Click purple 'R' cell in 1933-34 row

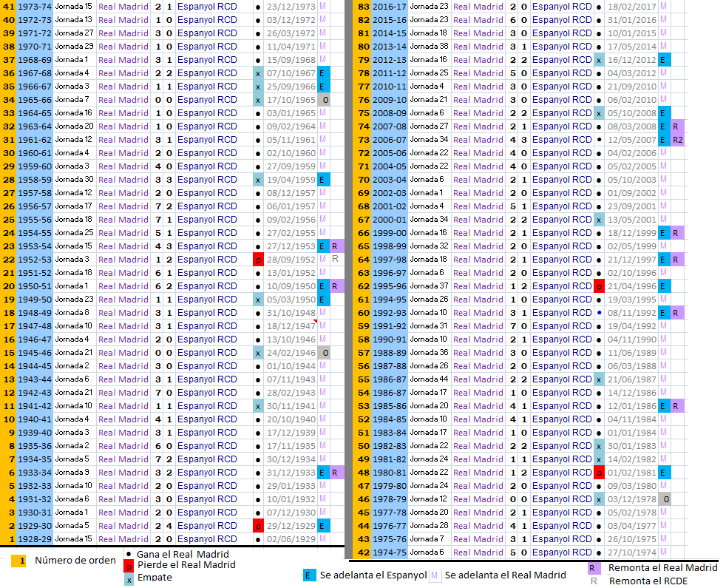tap(336, 473)
